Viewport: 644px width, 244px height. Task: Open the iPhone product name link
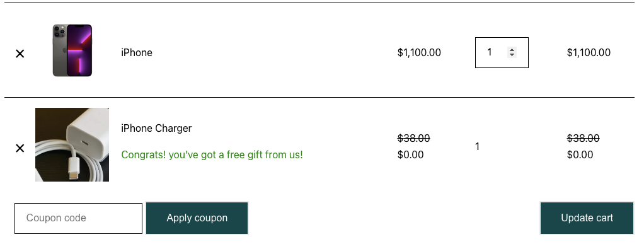pos(137,52)
